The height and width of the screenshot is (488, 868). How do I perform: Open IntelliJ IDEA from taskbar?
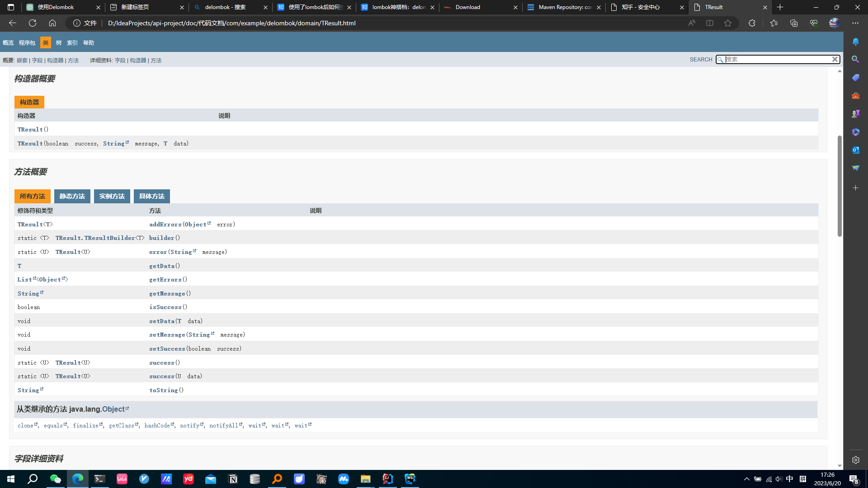[x=387, y=479]
